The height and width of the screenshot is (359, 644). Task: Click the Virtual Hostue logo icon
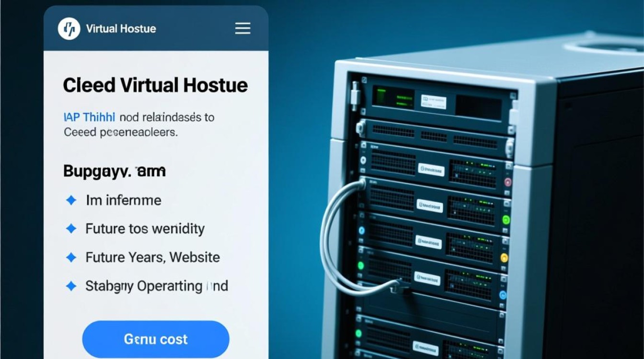69,29
